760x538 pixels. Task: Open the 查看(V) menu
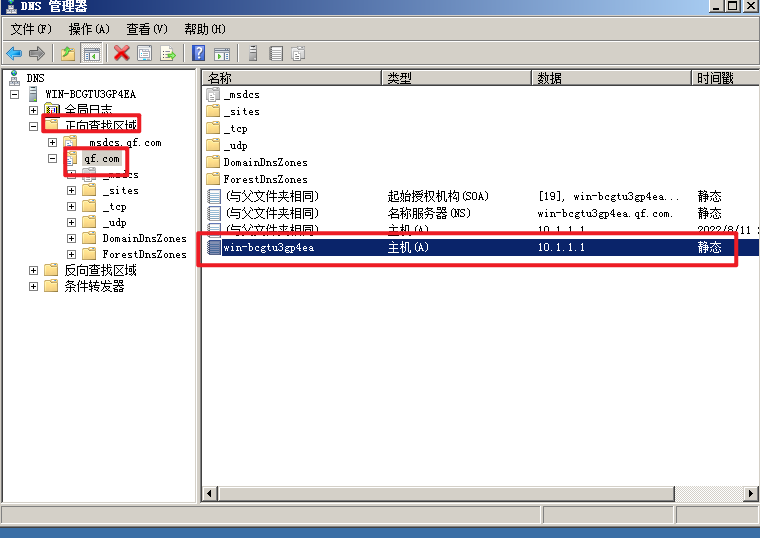pyautogui.click(x=147, y=29)
